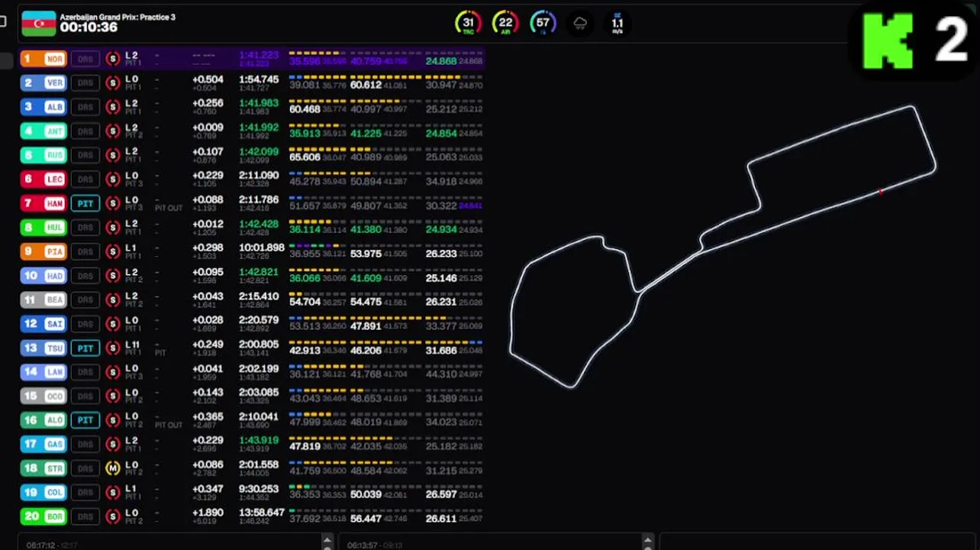This screenshot has height=550, width=980.
Task: Select HUL driver badge in position 8
Action: click(x=44, y=228)
